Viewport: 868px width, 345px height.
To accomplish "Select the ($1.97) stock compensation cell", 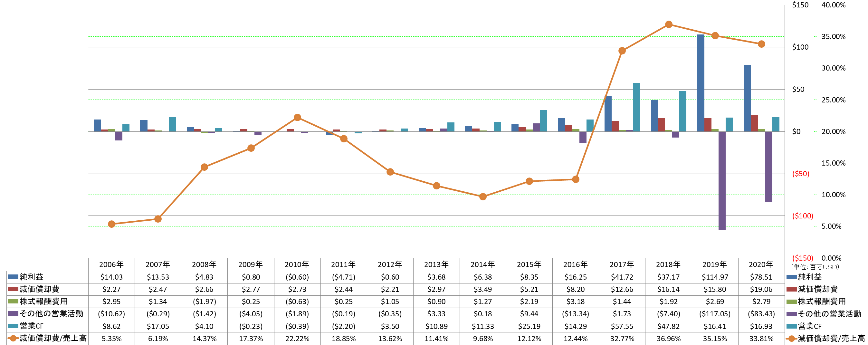I will coord(204,302).
